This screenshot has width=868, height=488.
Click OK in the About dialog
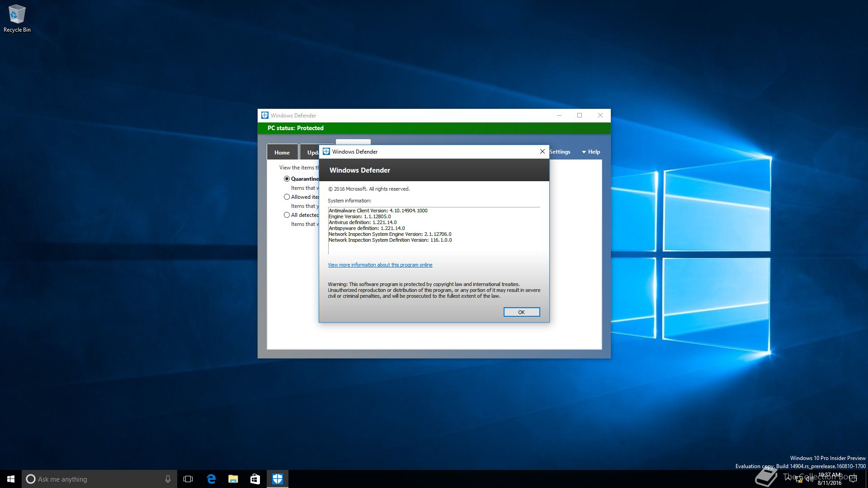[521, 312]
